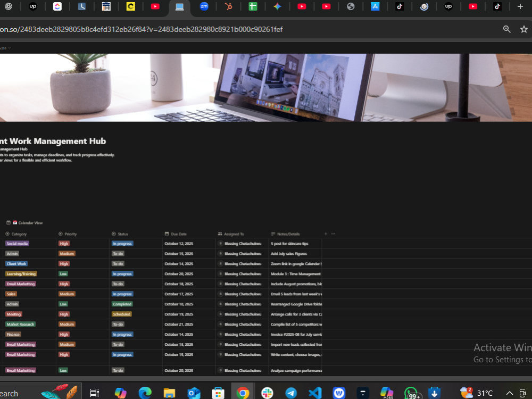Click the Sales category tag

(11, 294)
